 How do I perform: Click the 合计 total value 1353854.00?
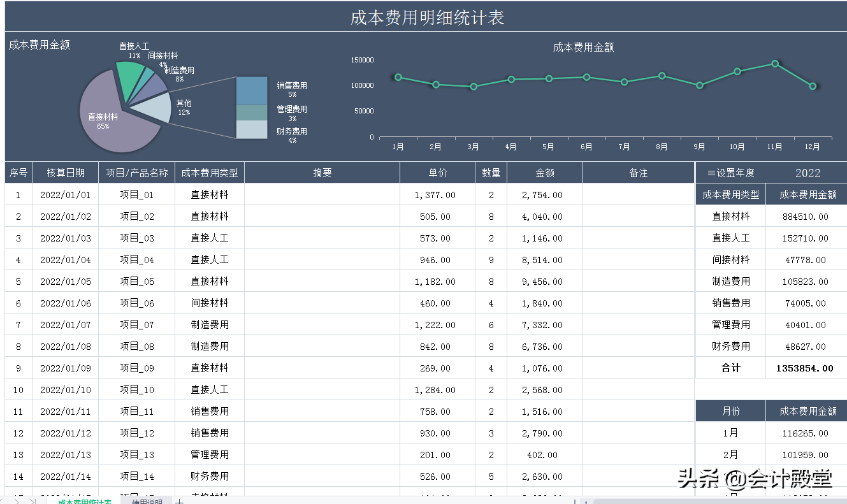pyautogui.click(x=805, y=368)
